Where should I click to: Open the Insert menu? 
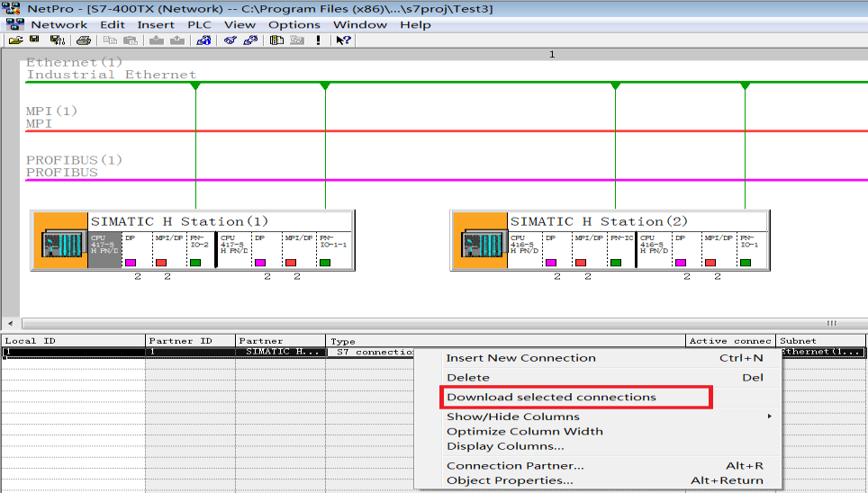(x=156, y=25)
